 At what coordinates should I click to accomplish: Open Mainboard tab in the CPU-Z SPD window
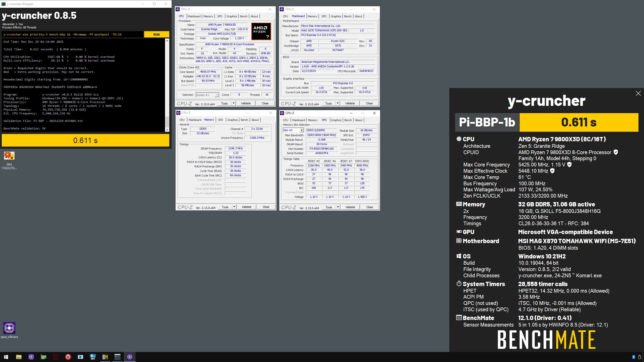point(299,120)
